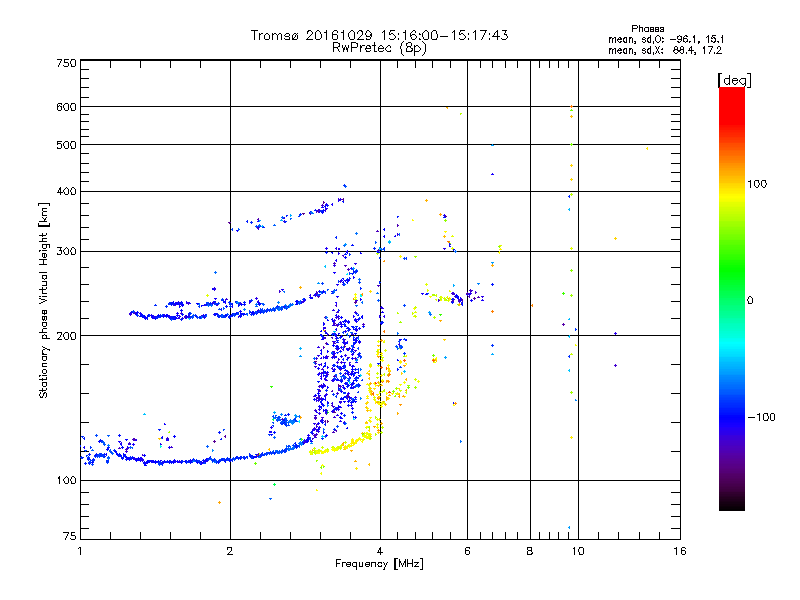
Task: Click the x-axis tick '16'
Action: coord(680,551)
